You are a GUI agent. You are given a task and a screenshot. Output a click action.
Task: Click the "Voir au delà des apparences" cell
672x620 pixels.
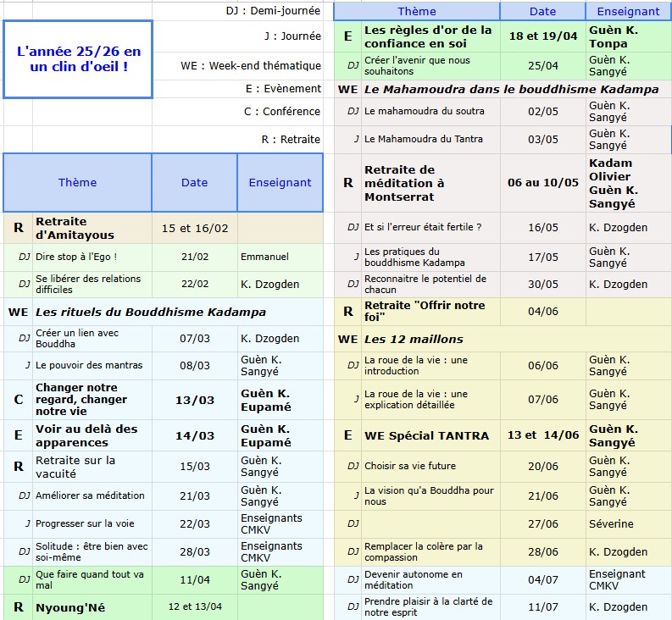(x=92, y=435)
